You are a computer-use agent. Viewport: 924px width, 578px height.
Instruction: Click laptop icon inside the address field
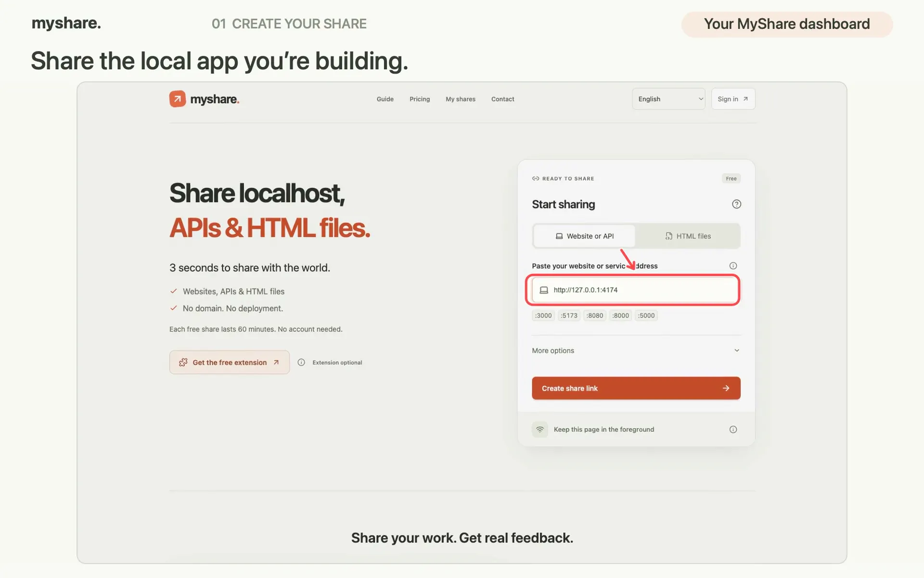coord(544,290)
